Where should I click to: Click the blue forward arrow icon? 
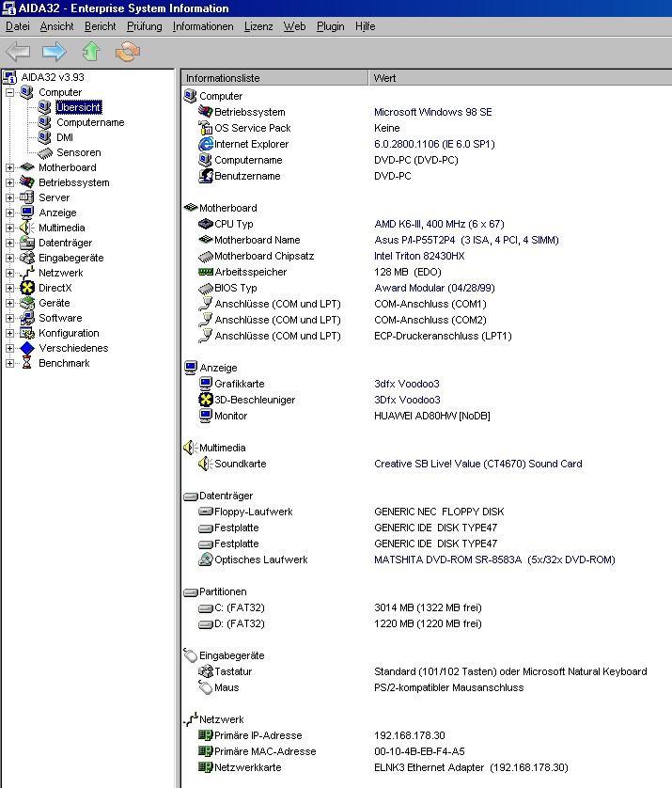55,52
